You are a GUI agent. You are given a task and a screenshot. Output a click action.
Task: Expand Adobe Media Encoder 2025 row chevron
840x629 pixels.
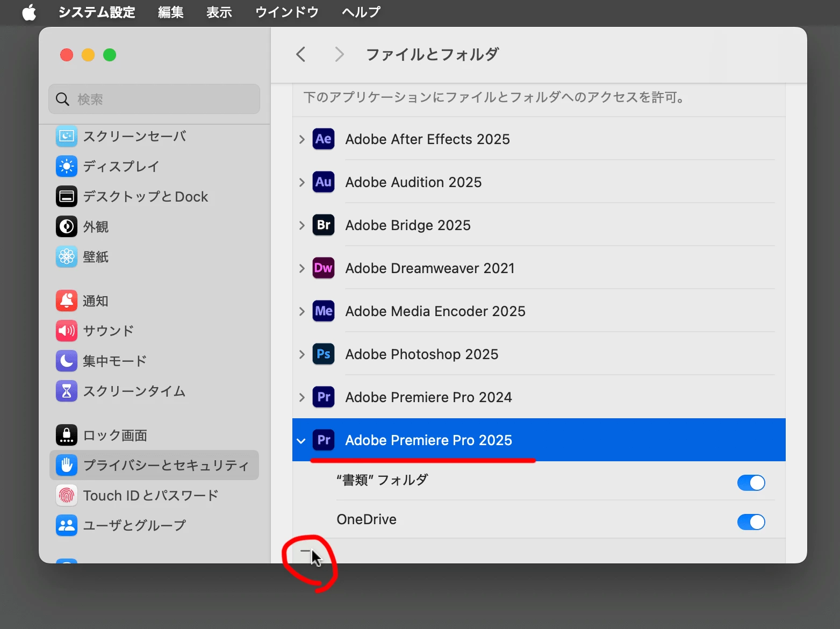tap(302, 311)
